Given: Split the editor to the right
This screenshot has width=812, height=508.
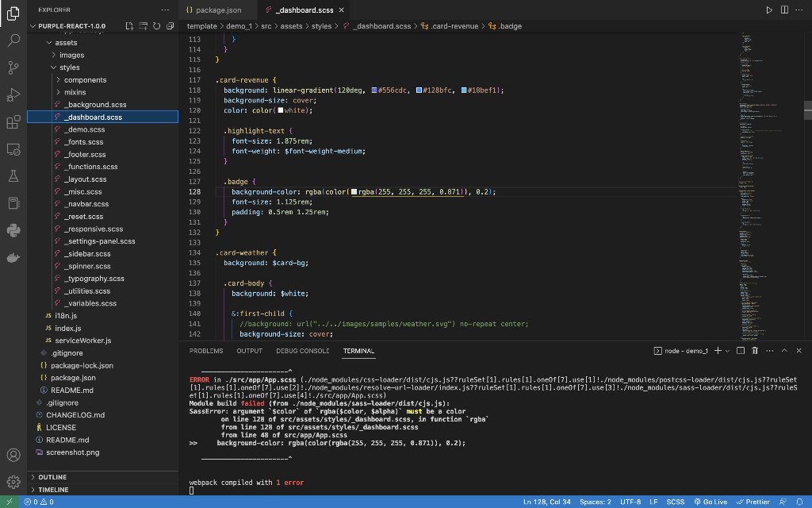Looking at the screenshot, I should tap(784, 10).
